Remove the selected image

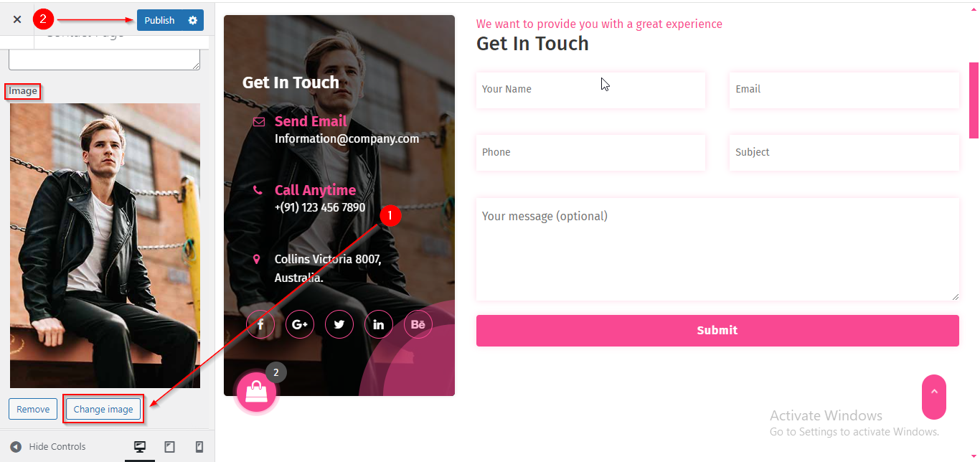[33, 409]
